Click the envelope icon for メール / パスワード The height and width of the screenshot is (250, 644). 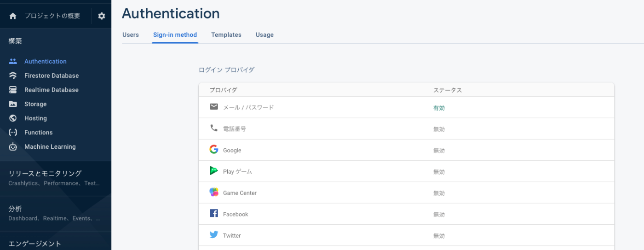tap(214, 107)
